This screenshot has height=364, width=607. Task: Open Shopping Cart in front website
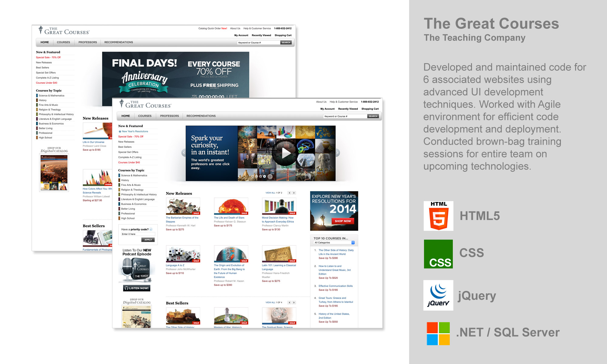click(370, 109)
